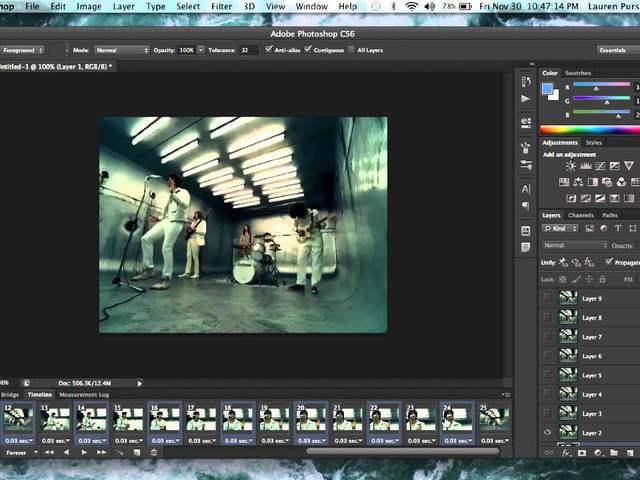Open the Window menu

(x=311, y=7)
